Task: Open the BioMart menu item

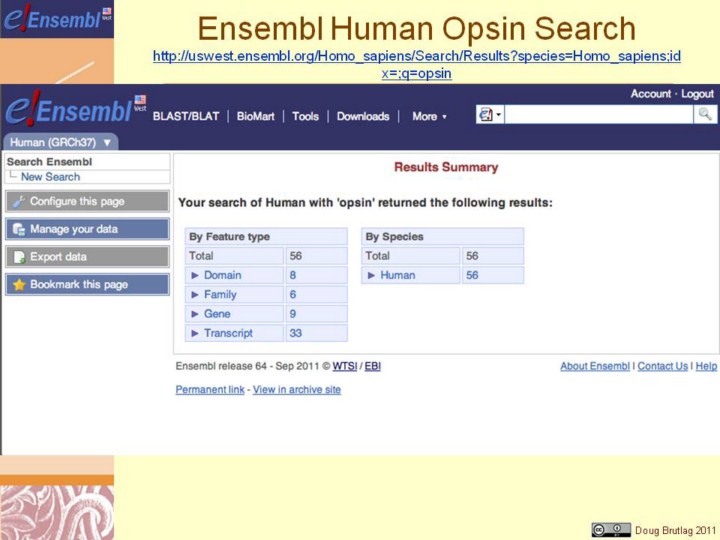Action: coord(255,116)
